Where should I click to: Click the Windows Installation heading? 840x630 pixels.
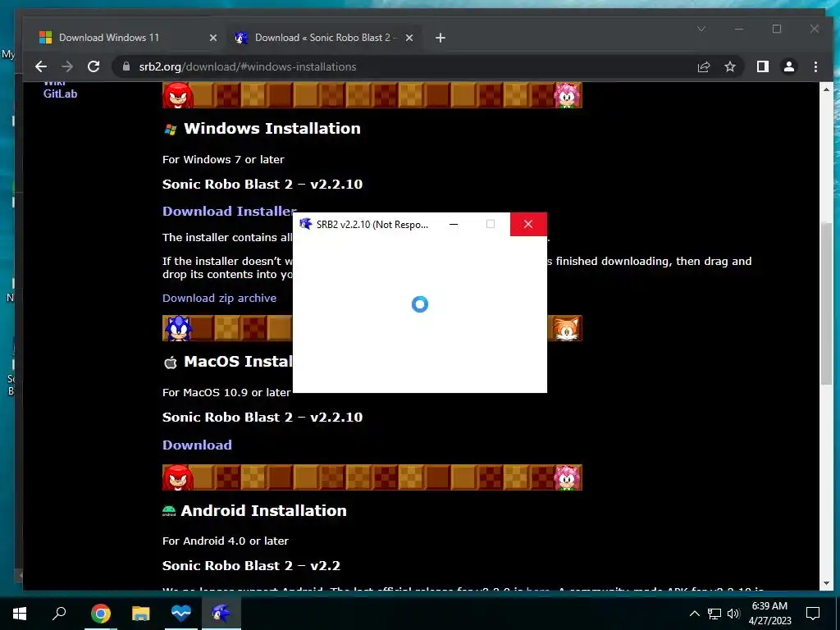click(x=272, y=129)
